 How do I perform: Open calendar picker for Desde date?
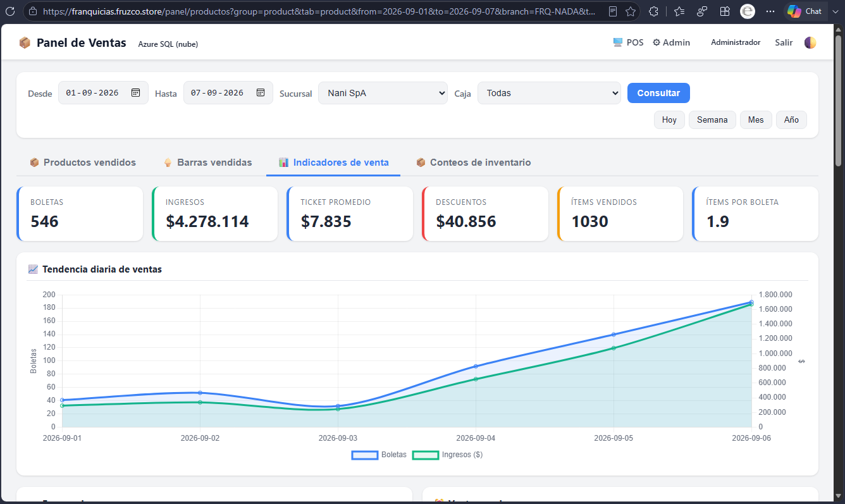pos(135,92)
